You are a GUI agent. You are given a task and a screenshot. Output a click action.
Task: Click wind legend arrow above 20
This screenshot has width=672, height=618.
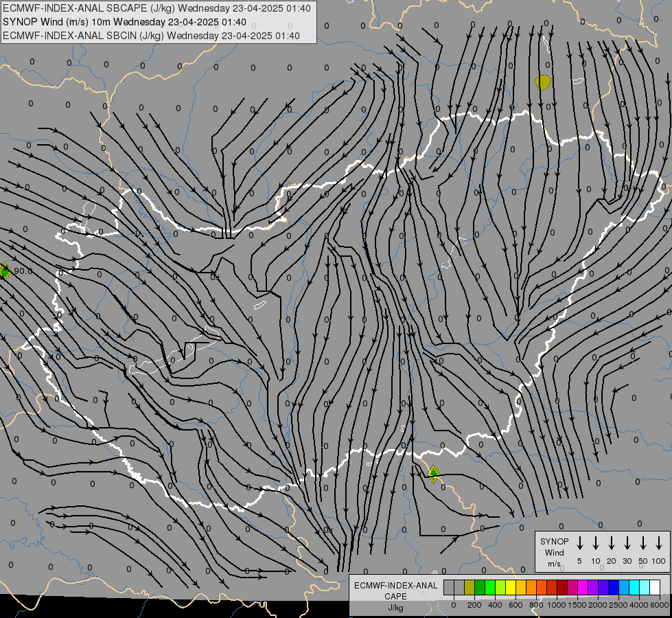[612, 543]
